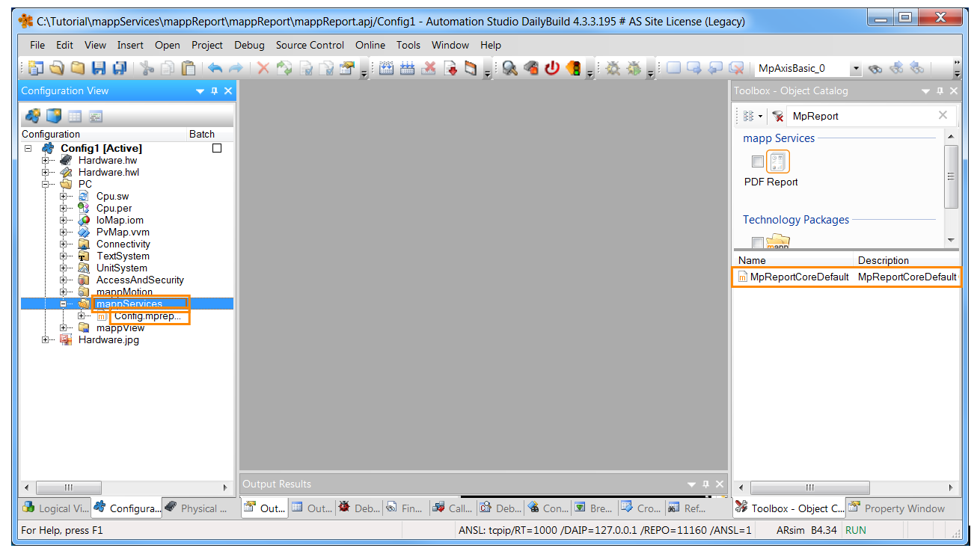Expand the Hardware.hw node
Viewport: 980px width, 551px height.
coord(46,160)
